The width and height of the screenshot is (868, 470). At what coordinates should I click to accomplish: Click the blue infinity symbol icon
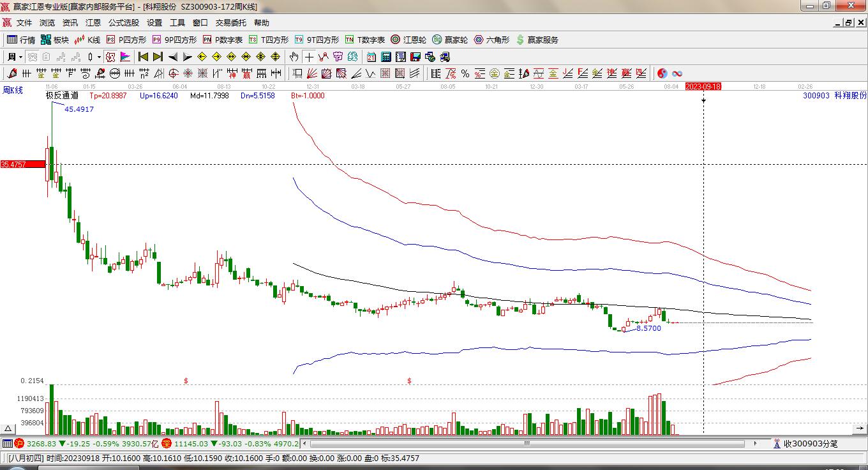[x=677, y=73]
